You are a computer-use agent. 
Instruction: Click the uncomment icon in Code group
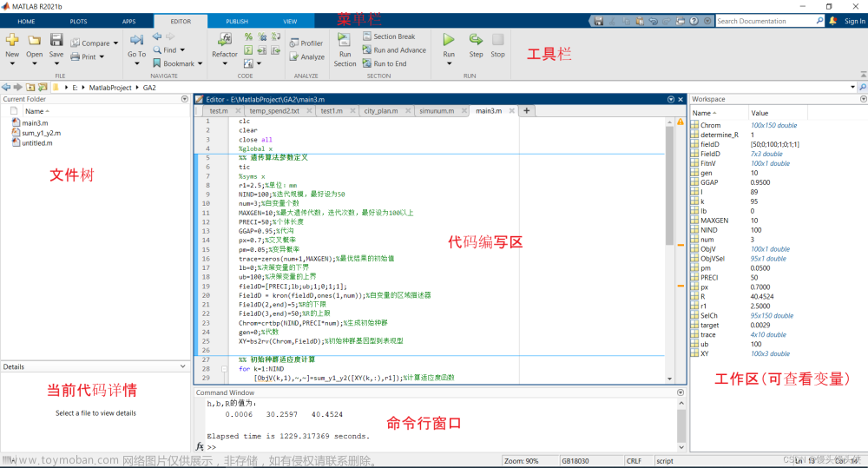[262, 36]
